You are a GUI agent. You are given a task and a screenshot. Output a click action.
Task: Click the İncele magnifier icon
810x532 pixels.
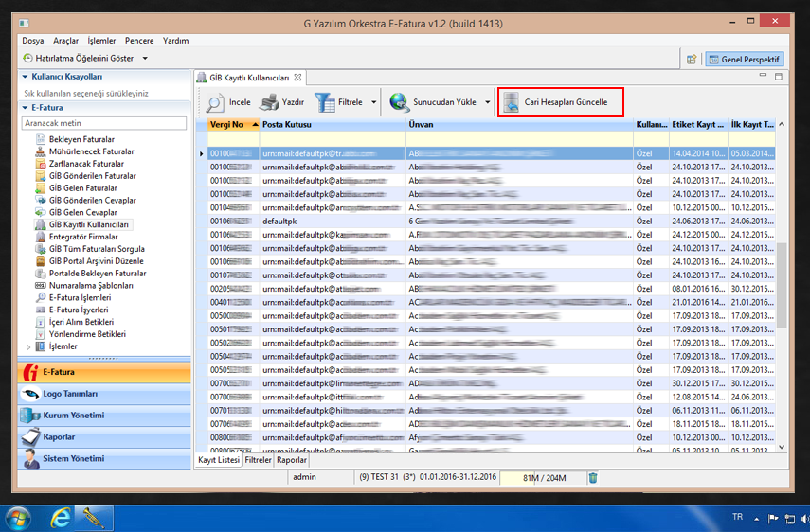(x=214, y=102)
